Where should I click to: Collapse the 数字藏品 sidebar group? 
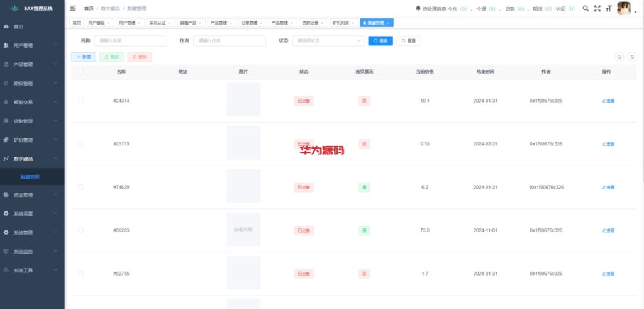point(32,159)
